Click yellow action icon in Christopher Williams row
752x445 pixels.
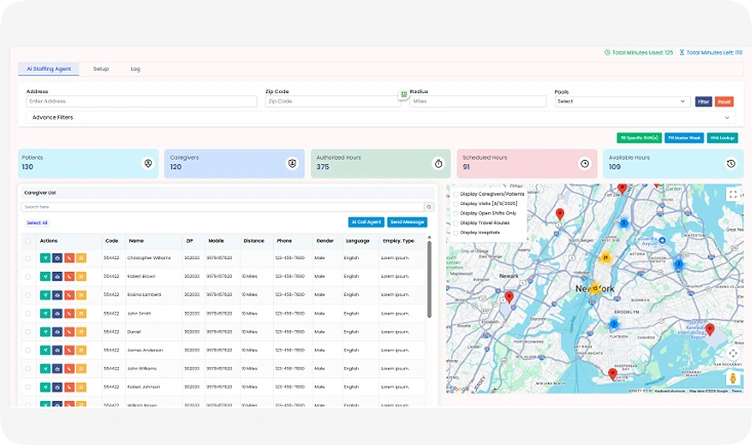point(81,258)
